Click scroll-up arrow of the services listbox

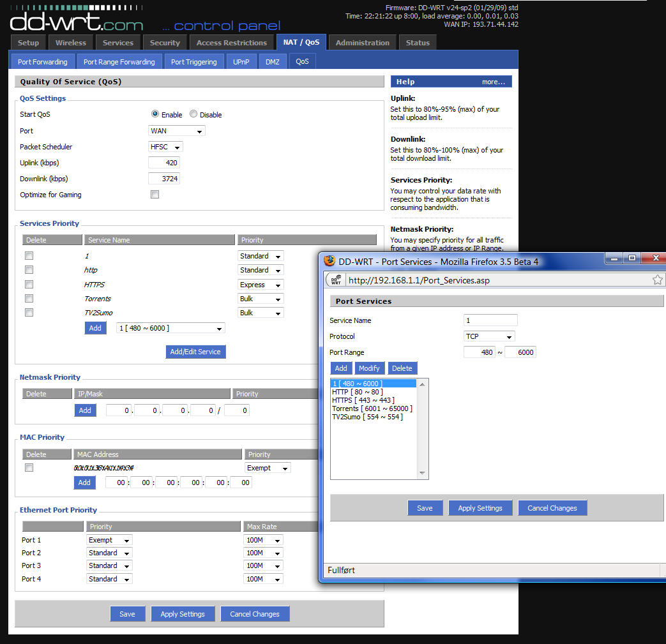point(422,384)
